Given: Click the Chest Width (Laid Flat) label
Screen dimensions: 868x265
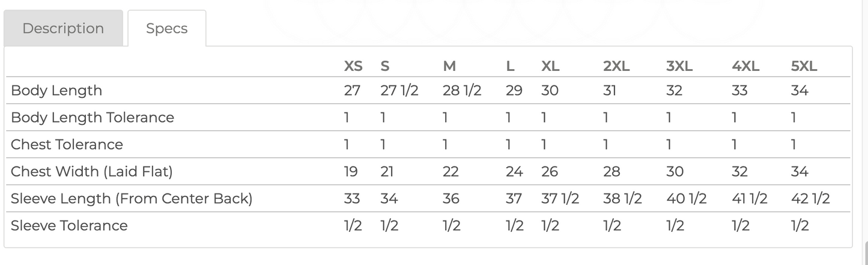Looking at the screenshot, I should pyautogui.click(x=91, y=171).
